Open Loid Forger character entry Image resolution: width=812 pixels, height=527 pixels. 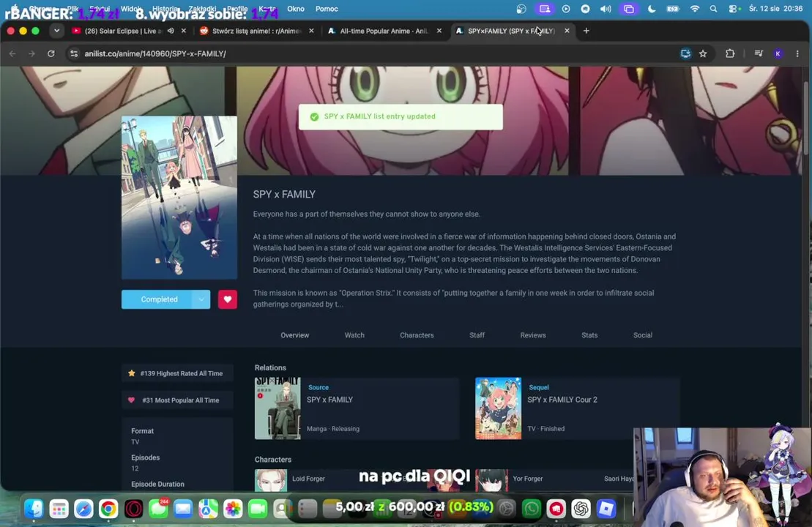click(308, 479)
